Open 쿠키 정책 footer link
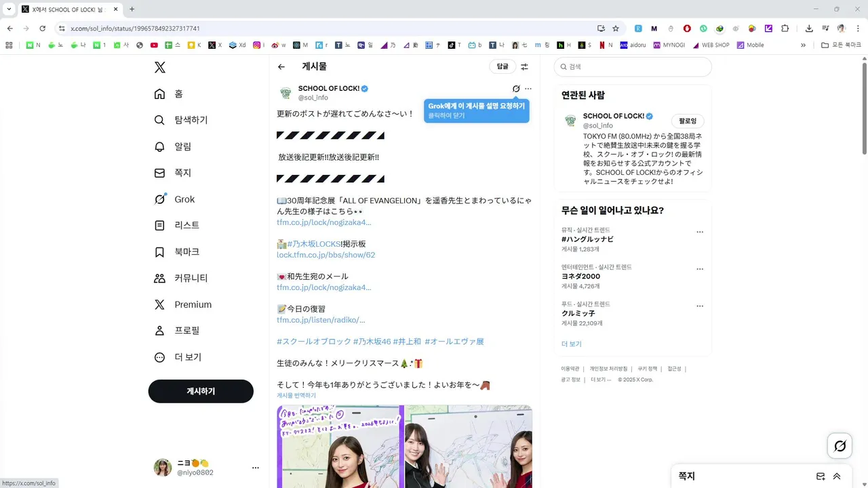Viewport: 868px width, 488px height. 647,369
